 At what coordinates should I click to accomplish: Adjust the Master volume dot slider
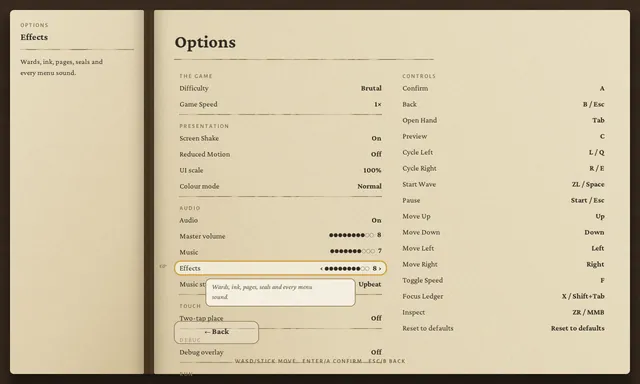point(351,235)
